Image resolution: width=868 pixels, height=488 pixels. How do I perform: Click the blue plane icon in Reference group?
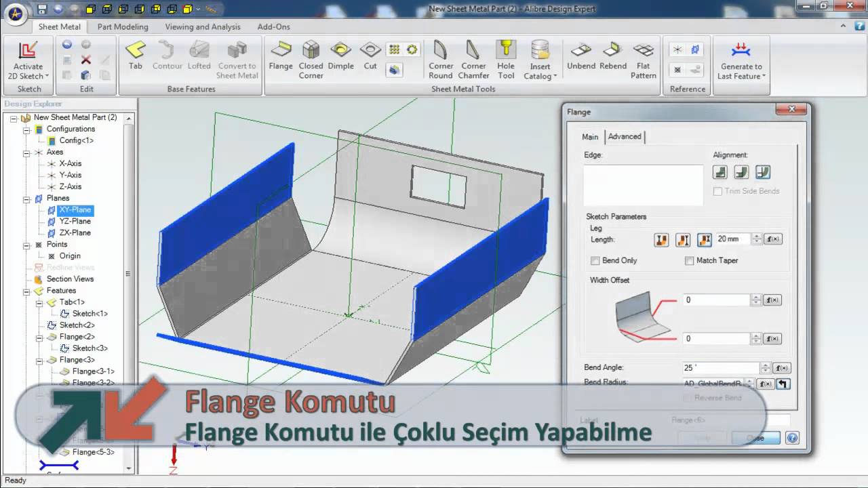(696, 49)
